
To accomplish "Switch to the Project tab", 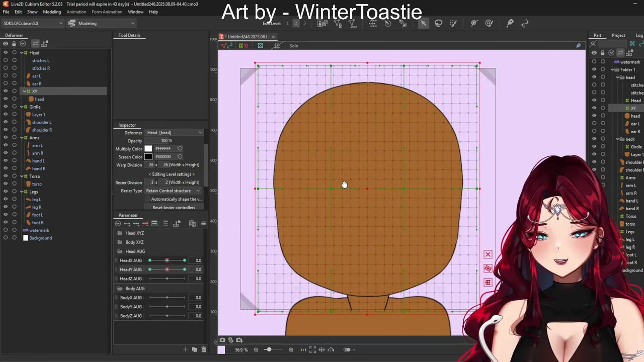I will coord(618,35).
